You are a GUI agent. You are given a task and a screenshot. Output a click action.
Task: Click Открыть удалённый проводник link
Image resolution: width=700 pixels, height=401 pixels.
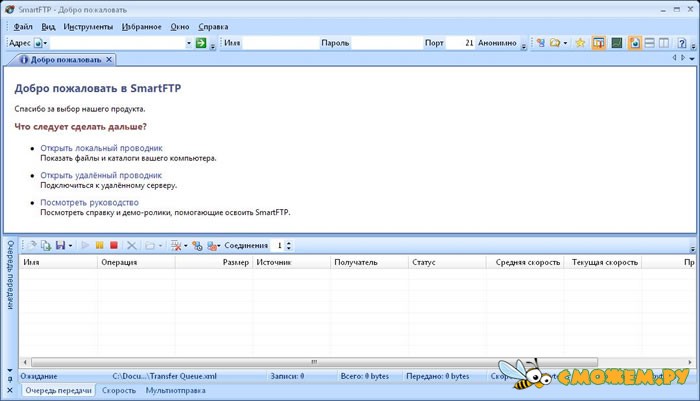pos(101,175)
